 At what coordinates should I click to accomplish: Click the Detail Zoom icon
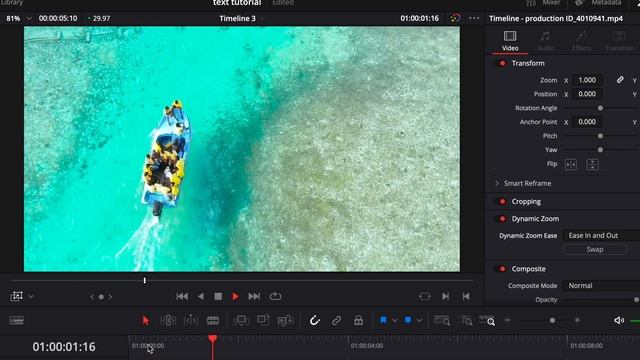pos(467,320)
